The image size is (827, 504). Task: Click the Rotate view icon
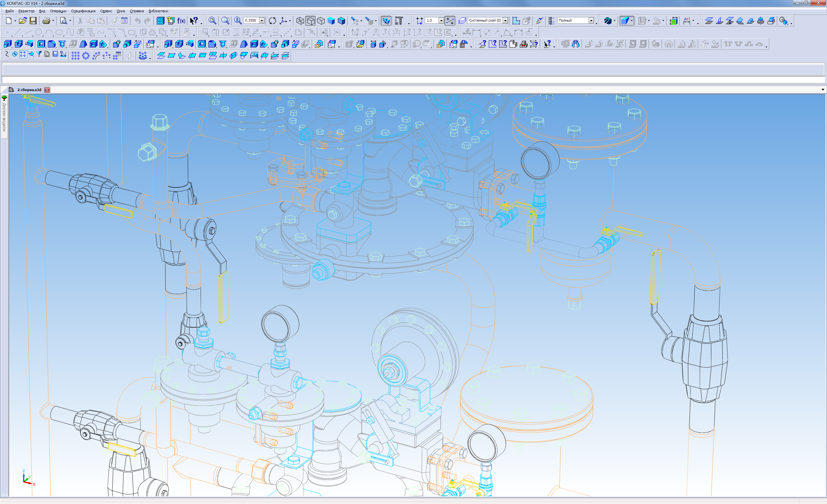point(273,21)
